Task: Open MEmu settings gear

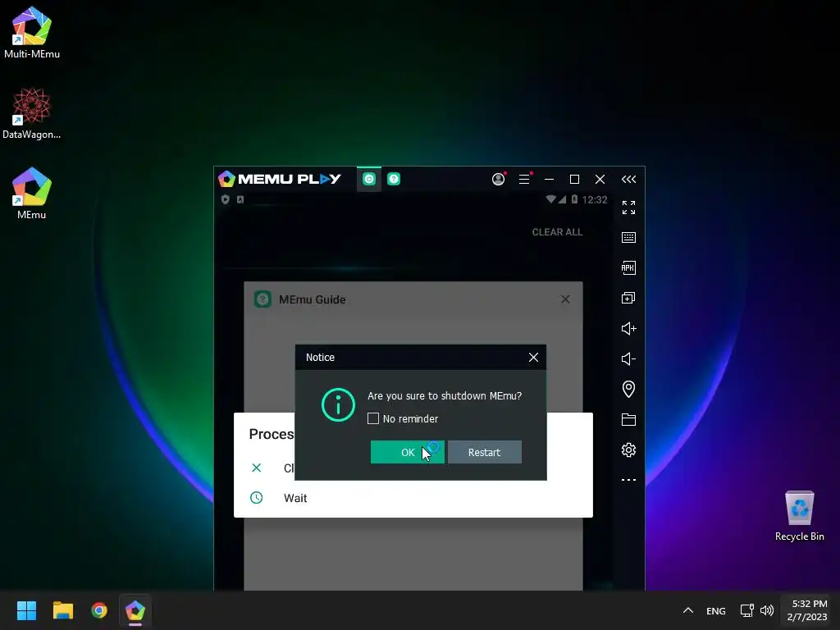Action: click(629, 450)
